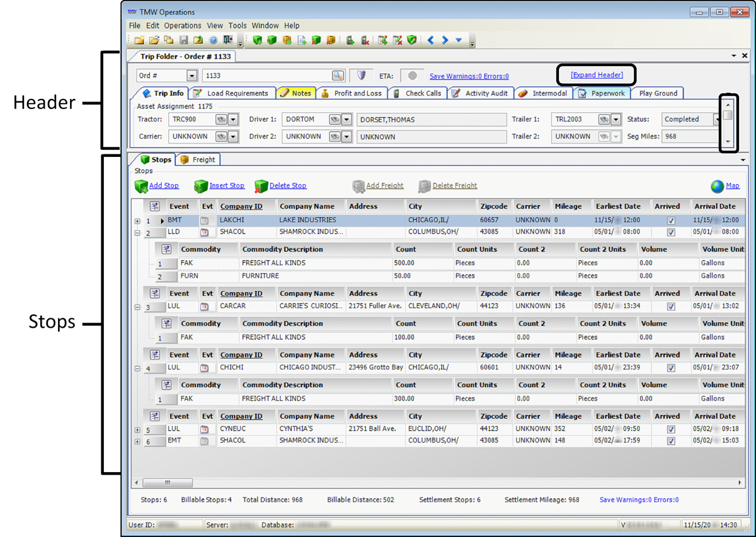Expand stop 1 BMT row
The width and height of the screenshot is (756, 537).
click(137, 221)
